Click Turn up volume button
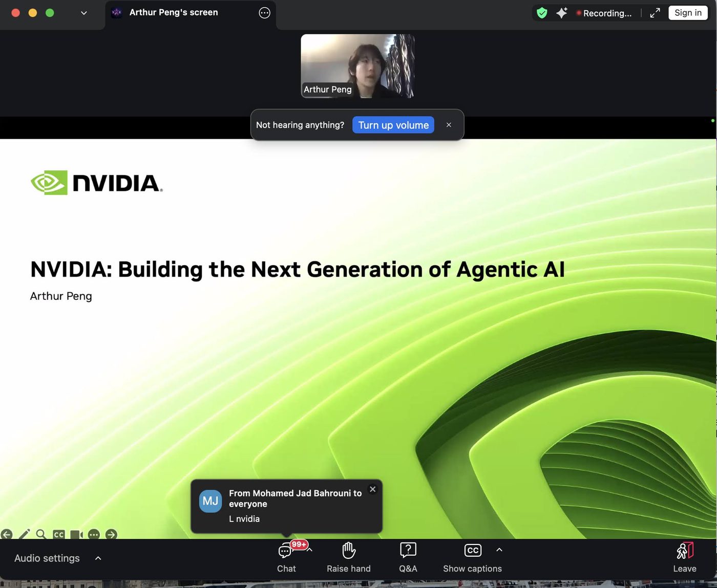Screen dimensions: 717x588 point(393,125)
